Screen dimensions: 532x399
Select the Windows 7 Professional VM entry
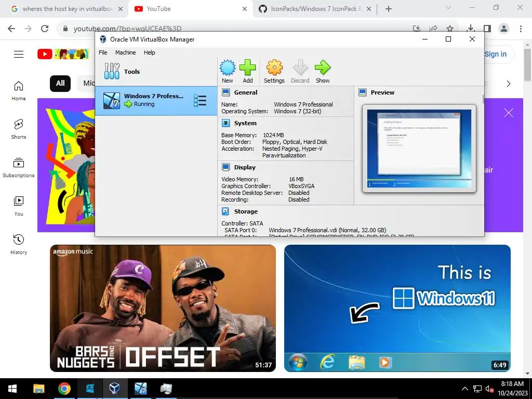coord(156,100)
